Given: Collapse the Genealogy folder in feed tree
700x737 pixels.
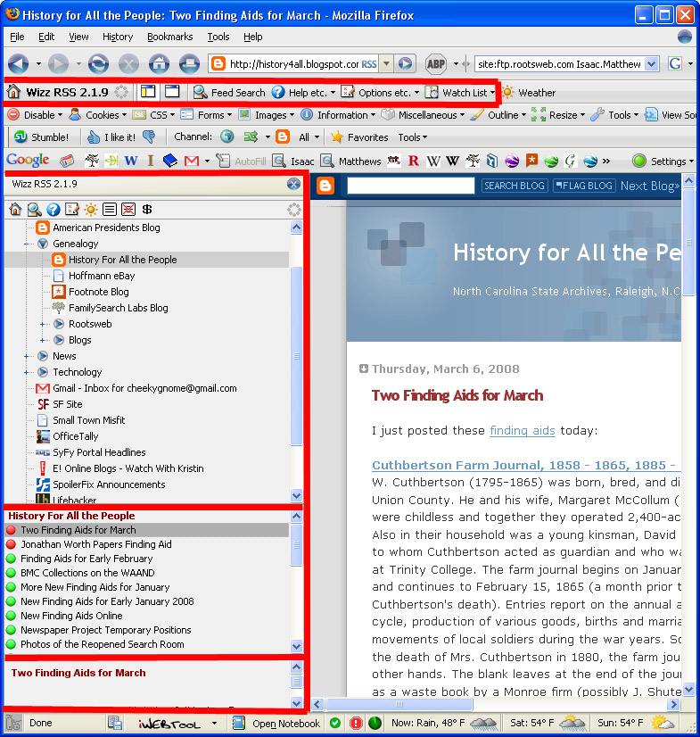Looking at the screenshot, I should [x=27, y=244].
